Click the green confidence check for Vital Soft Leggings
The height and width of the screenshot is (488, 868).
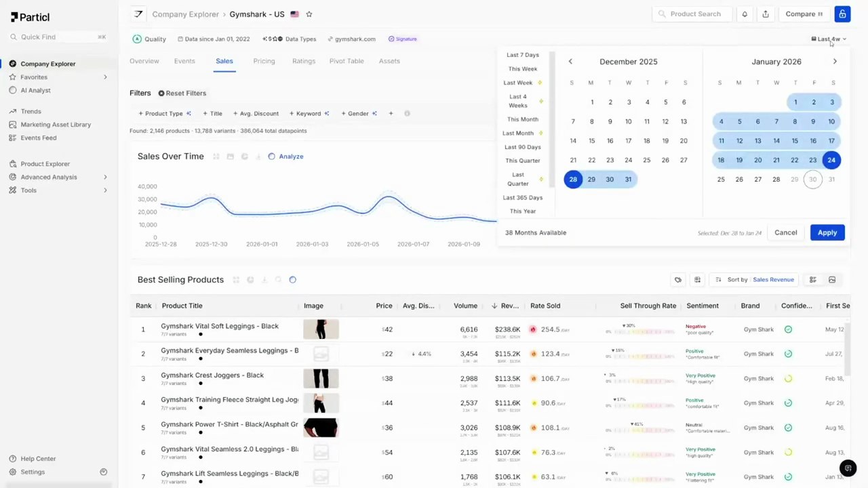click(x=788, y=329)
